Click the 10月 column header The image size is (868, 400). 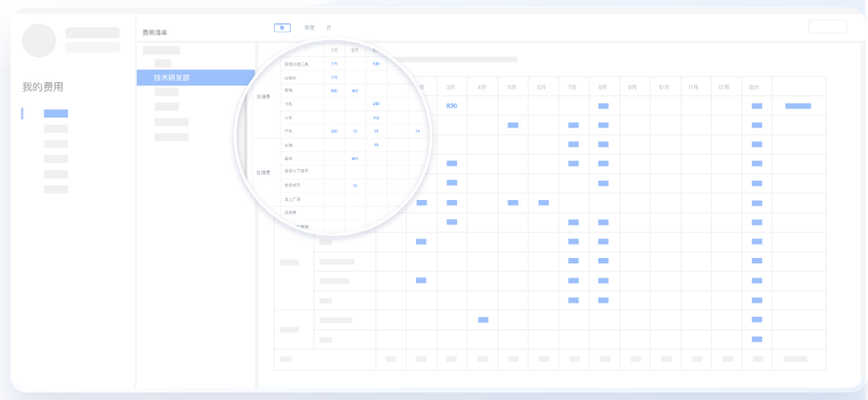pyautogui.click(x=663, y=87)
